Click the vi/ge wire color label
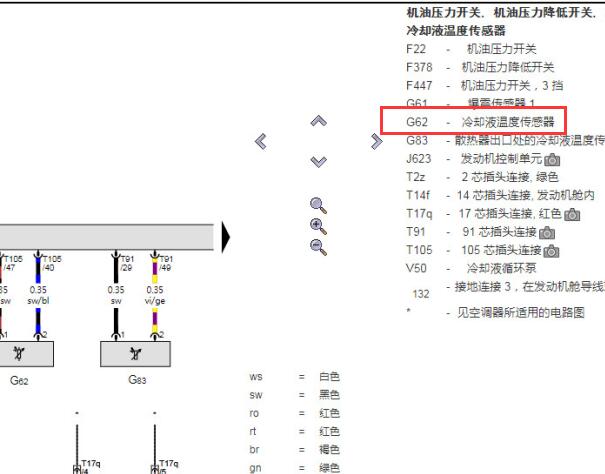605x474 pixels. point(155,301)
